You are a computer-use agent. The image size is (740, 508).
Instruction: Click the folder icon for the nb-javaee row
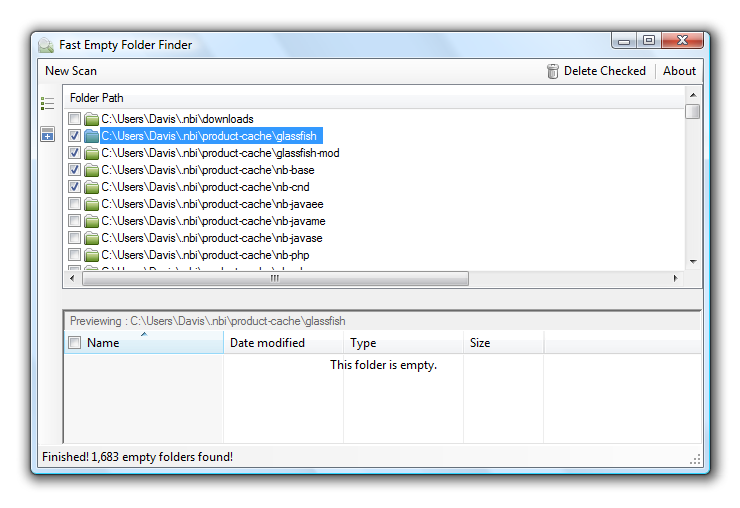(91, 204)
